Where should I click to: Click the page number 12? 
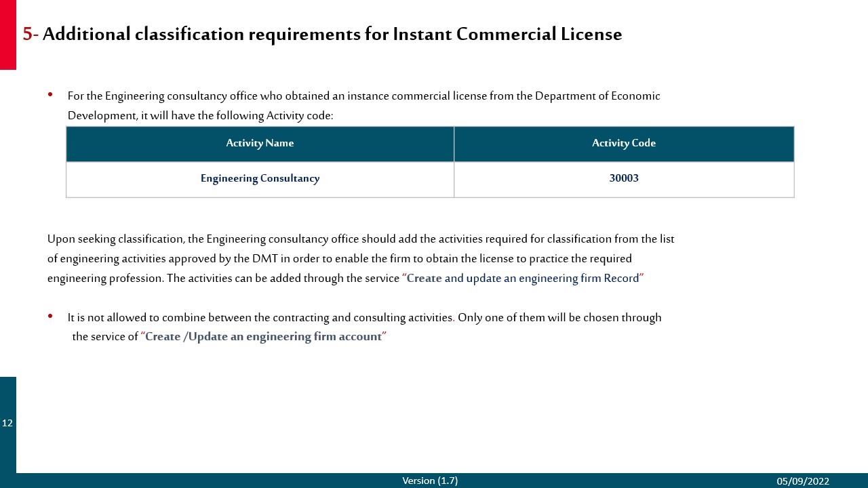[x=7, y=424]
